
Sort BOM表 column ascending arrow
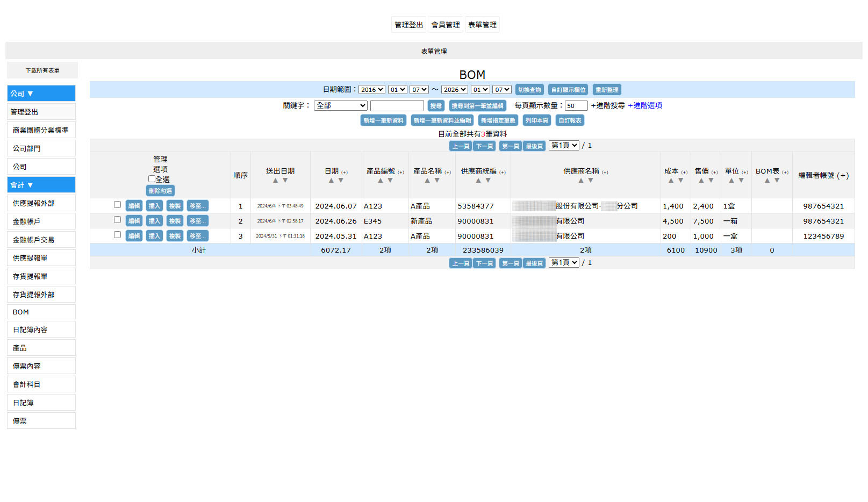(x=767, y=181)
